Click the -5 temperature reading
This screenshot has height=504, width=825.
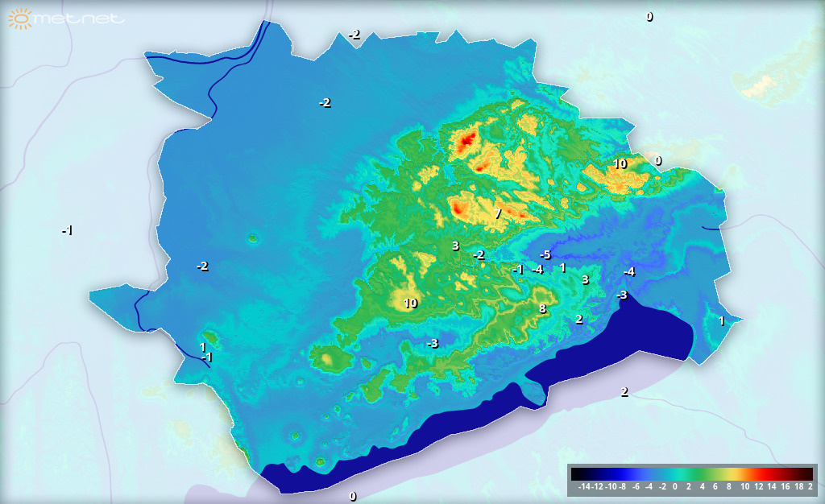point(545,255)
